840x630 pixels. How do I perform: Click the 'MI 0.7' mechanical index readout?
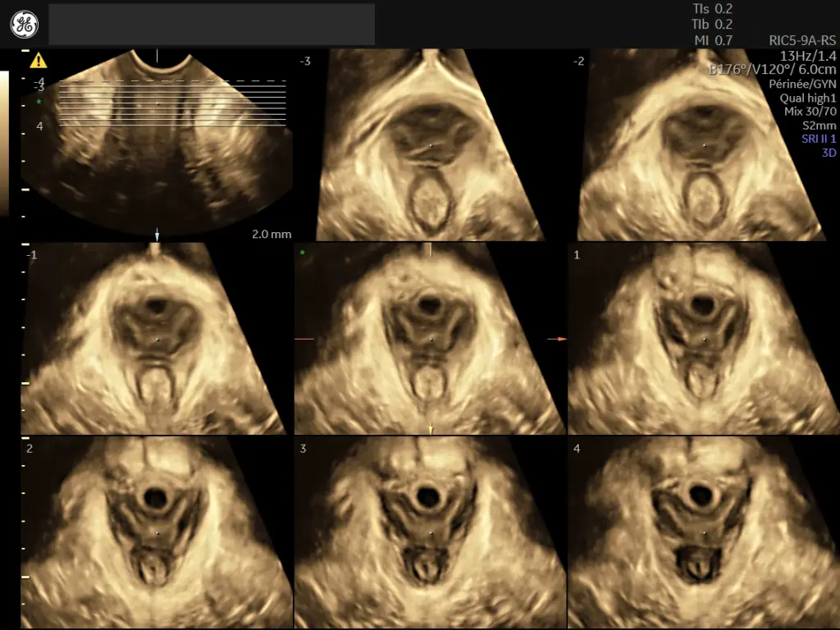point(713,40)
